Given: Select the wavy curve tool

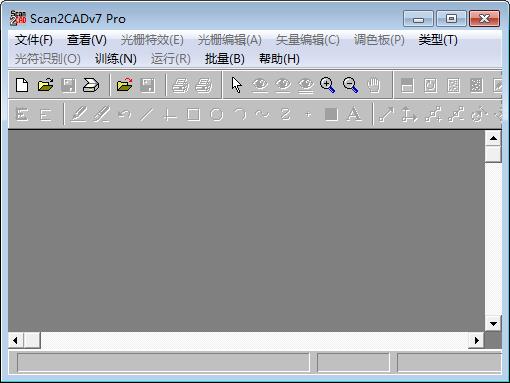Looking at the screenshot, I should (263, 115).
